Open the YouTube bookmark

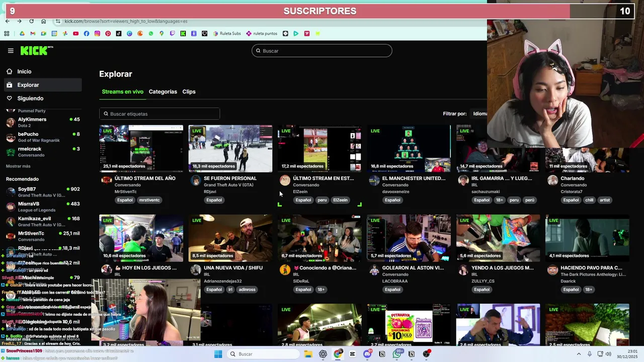click(x=75, y=34)
